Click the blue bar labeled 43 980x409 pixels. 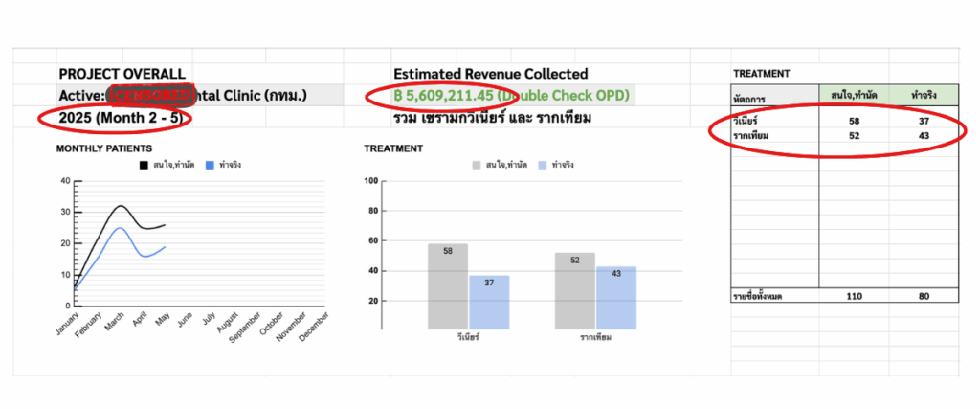pos(615,299)
